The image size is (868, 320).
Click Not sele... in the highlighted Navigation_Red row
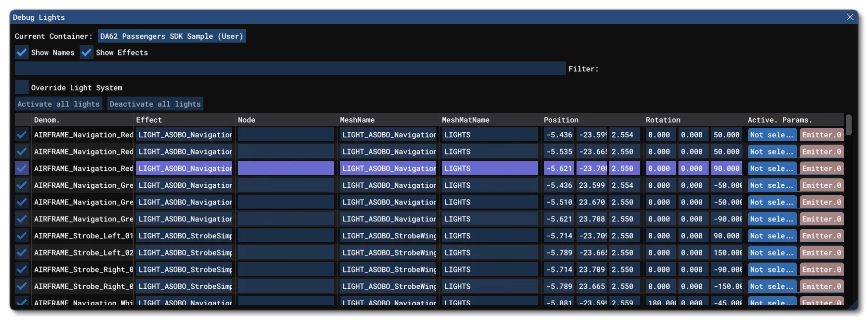(x=772, y=168)
